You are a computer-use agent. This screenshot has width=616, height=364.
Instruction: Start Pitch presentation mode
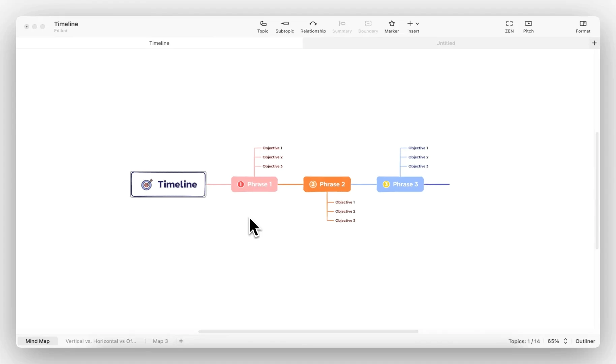[x=528, y=27]
